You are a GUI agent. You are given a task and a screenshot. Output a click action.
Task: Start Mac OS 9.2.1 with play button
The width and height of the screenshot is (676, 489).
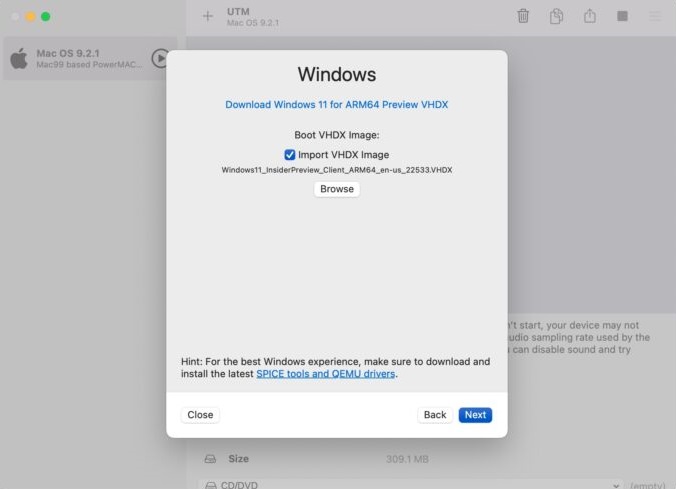coord(160,58)
